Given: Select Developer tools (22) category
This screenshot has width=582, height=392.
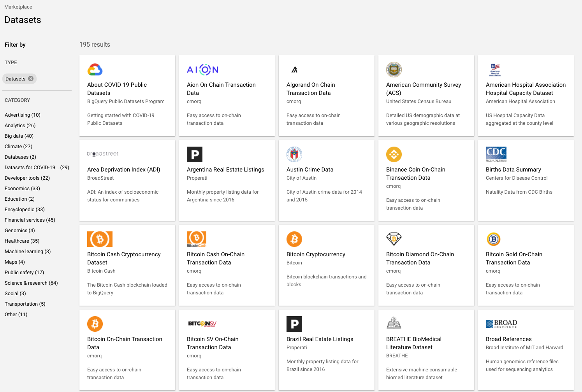Looking at the screenshot, I should tap(27, 178).
